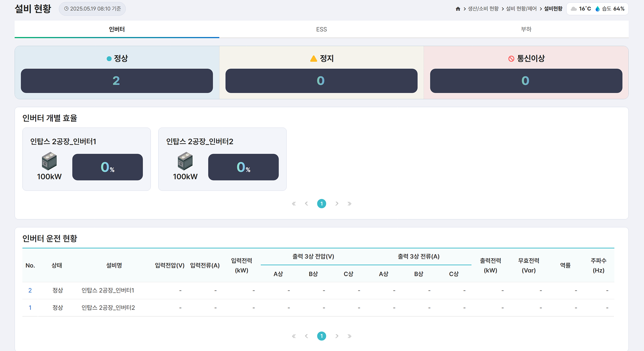Viewport: 644px width, 351px height.
Task: Open the 설비 현황/제어 breadcrumb link
Action: tap(521, 9)
